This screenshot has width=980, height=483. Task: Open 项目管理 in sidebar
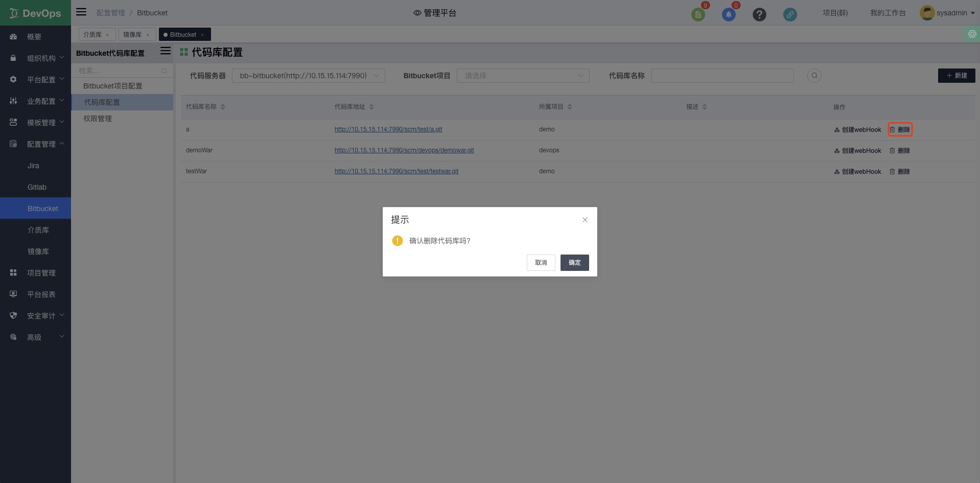click(35, 273)
